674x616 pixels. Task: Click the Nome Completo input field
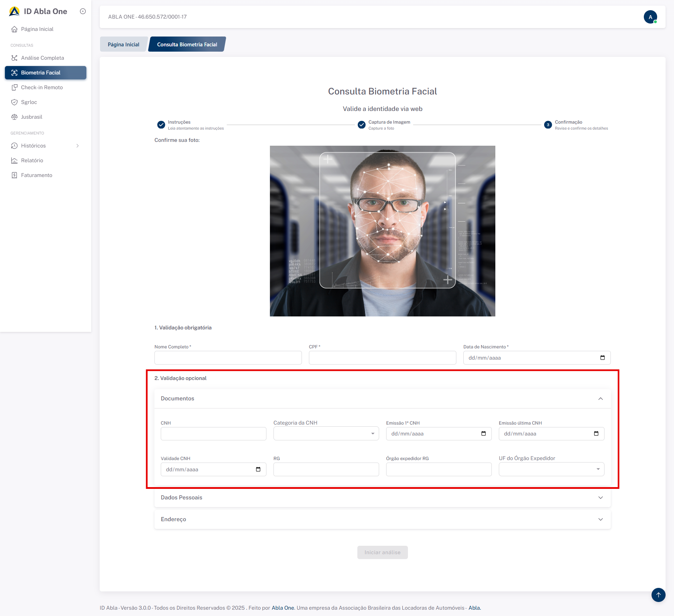pyautogui.click(x=228, y=358)
